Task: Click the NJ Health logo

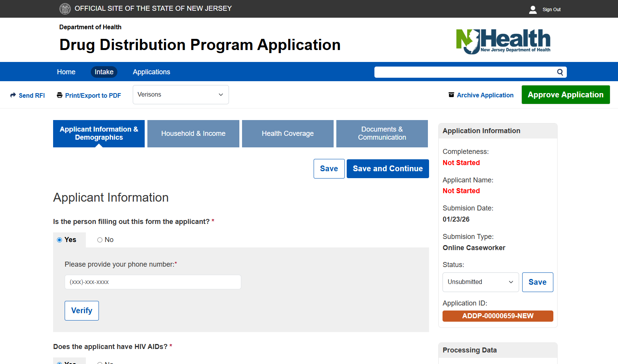Action: 503,41
